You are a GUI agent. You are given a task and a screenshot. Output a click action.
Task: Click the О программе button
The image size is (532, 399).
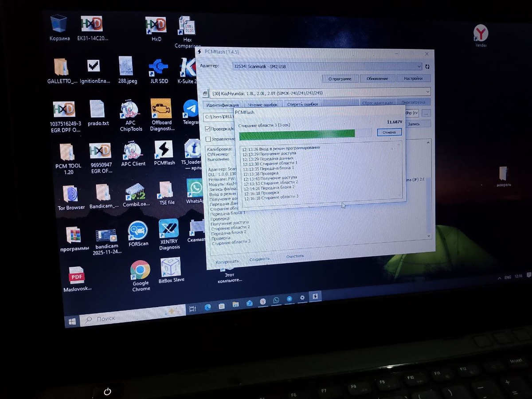[x=340, y=78]
